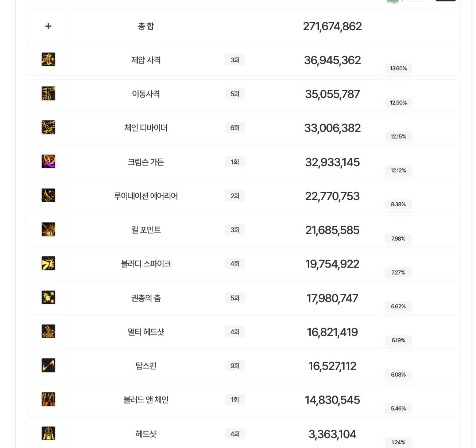Viewport: 476px width, 448px height.
Task: Click the 멀티 헤드샷 skill icon
Action: pyautogui.click(x=49, y=331)
